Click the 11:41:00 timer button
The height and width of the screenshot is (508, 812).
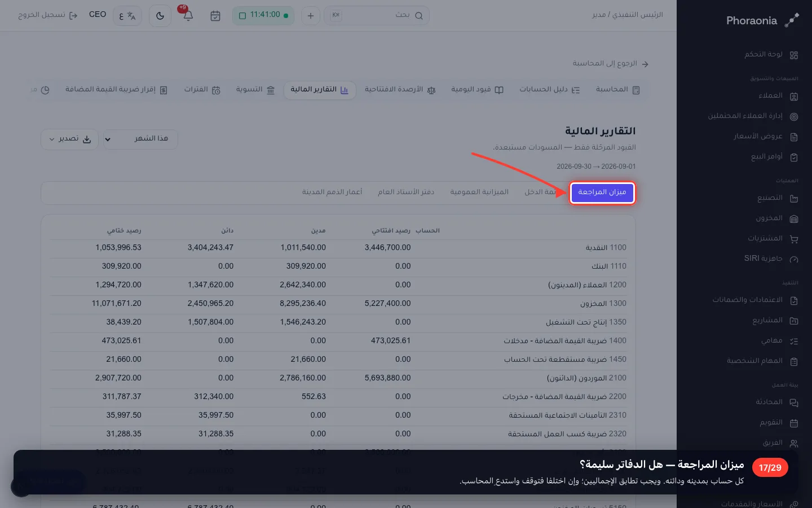click(x=263, y=15)
